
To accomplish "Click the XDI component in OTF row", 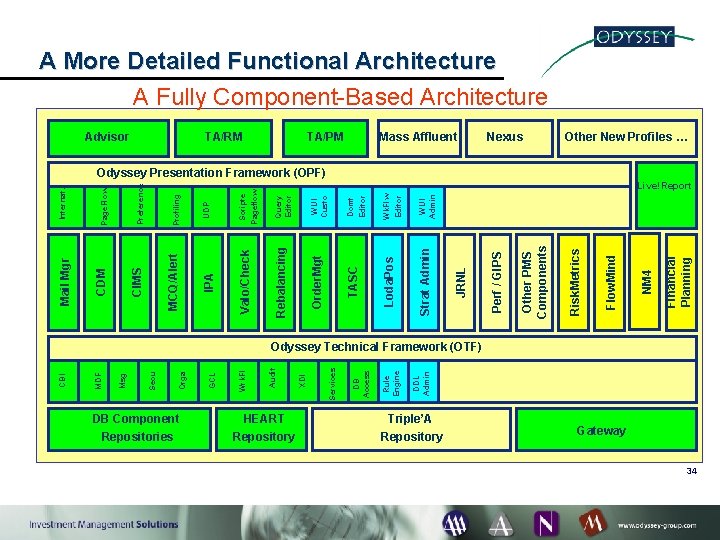I will (303, 381).
